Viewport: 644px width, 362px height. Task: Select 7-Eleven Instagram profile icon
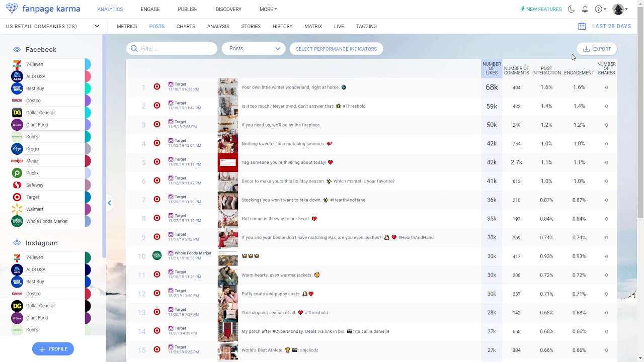17,257
